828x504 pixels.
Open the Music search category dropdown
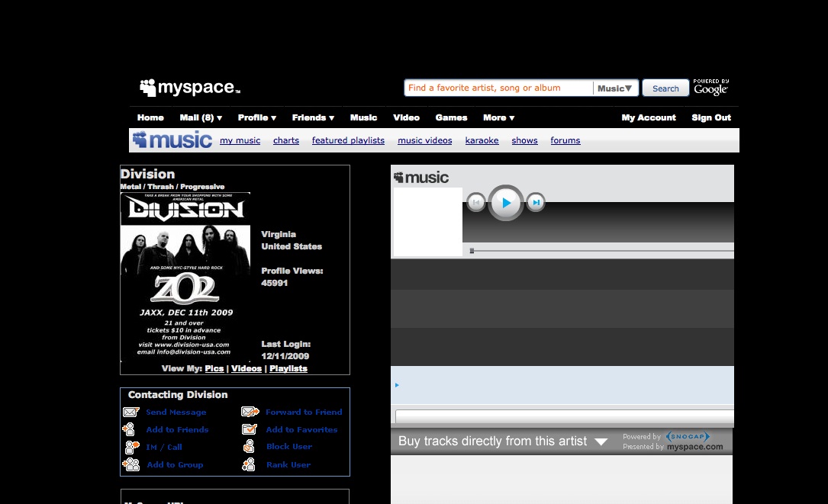pyautogui.click(x=614, y=88)
